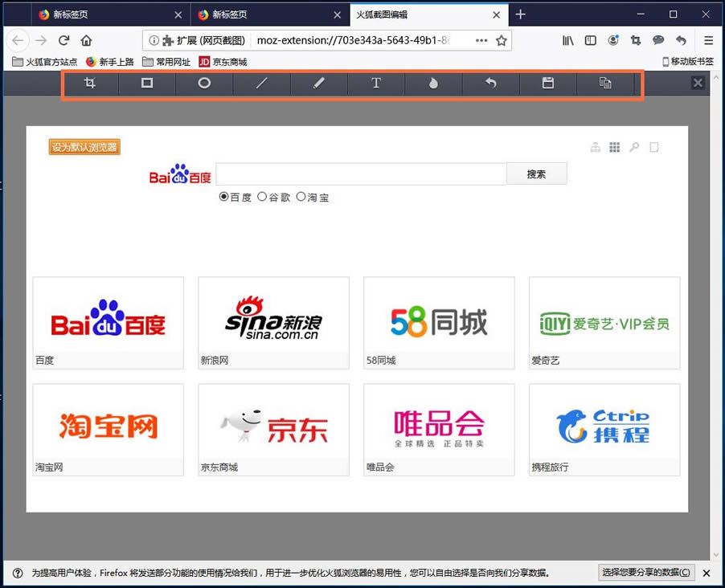Activate the pencil freehand tool
Screen dimensions: 725x588
click(x=318, y=84)
